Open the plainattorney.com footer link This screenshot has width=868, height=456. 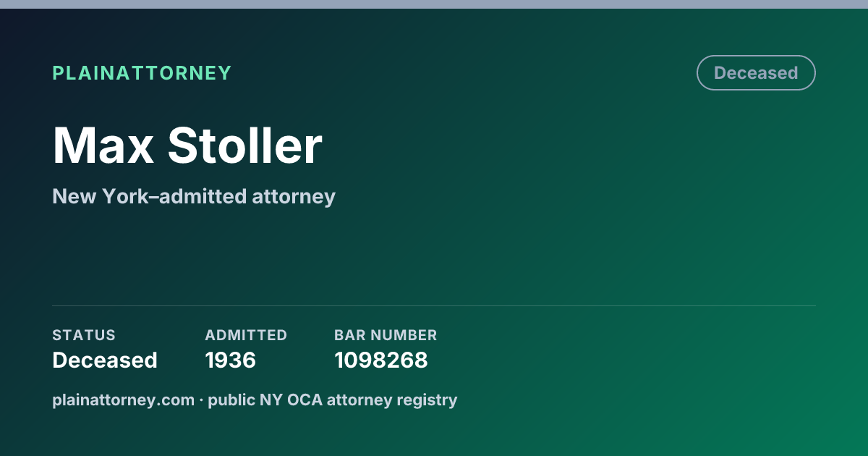tap(123, 400)
